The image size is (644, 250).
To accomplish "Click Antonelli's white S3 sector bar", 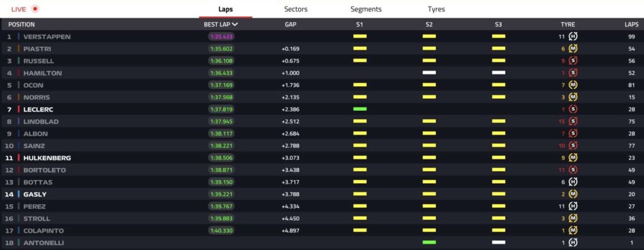I will point(499,242).
